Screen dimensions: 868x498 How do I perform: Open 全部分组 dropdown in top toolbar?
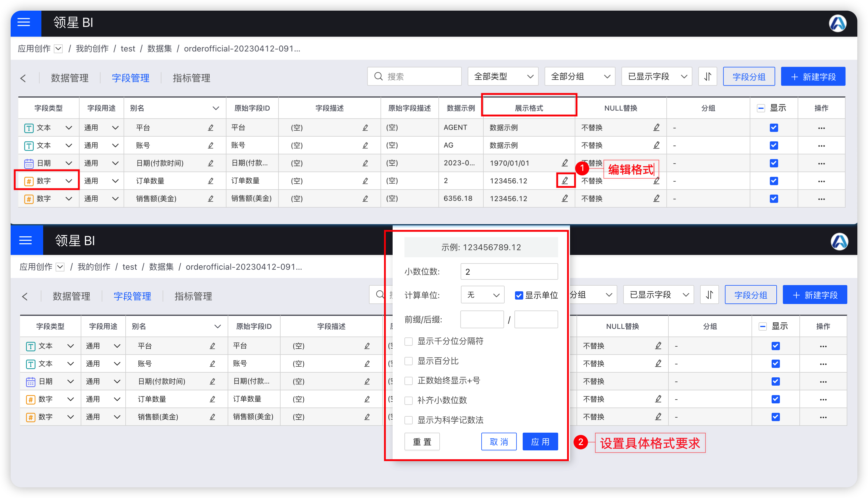click(579, 76)
